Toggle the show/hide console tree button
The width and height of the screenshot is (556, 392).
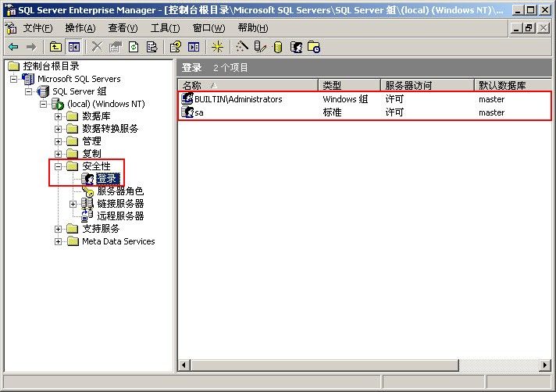(x=74, y=47)
